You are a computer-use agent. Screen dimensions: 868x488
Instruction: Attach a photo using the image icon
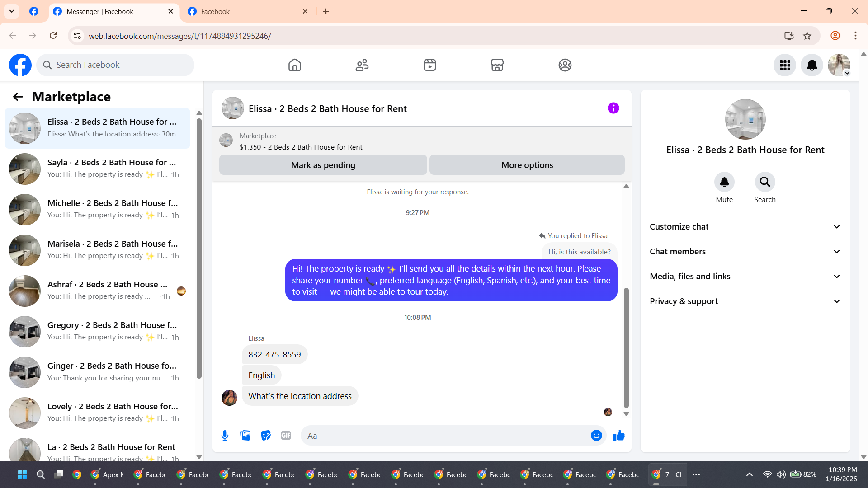[x=245, y=436]
